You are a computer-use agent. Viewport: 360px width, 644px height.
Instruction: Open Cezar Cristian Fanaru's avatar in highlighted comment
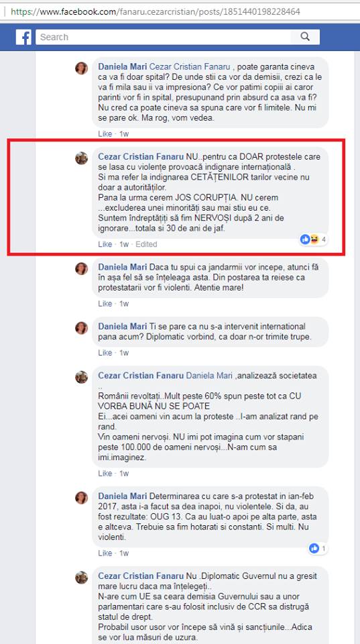point(82,158)
